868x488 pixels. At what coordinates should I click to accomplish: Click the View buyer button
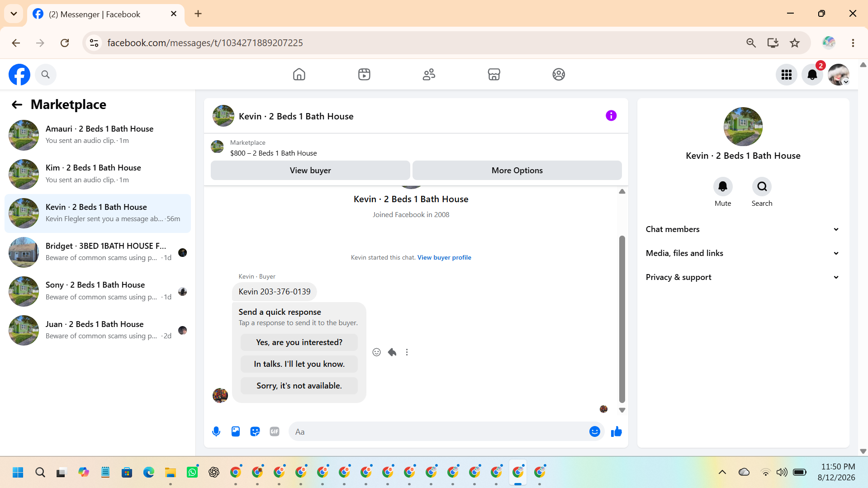click(310, 171)
